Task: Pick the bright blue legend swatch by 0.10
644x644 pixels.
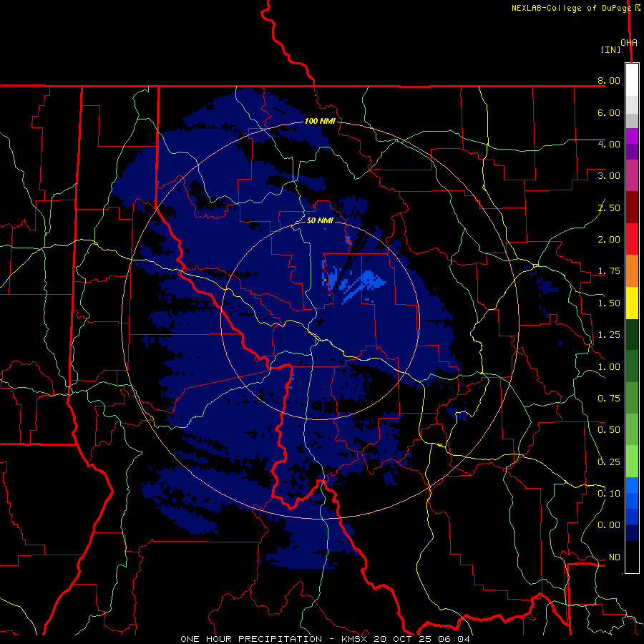Action: coord(632,485)
